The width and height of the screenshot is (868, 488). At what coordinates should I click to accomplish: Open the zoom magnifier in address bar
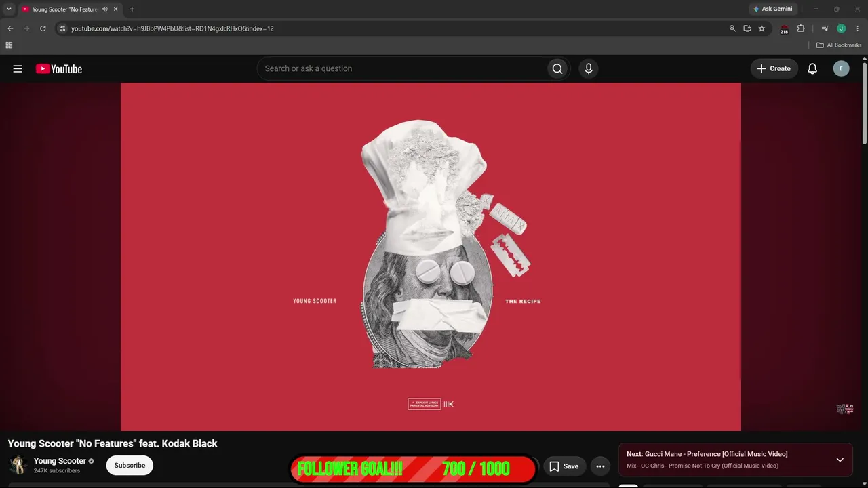point(732,28)
